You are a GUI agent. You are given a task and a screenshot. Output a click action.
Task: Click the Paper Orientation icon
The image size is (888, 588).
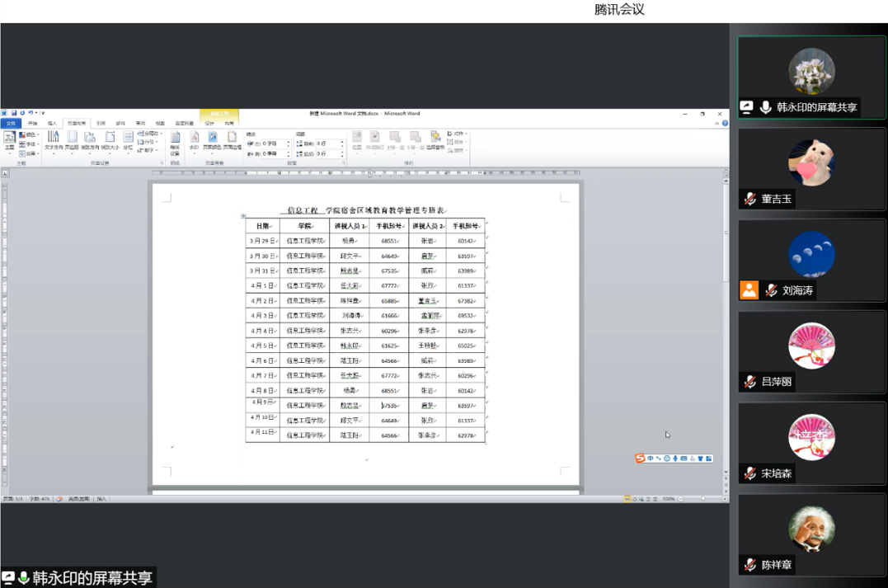coord(89,140)
